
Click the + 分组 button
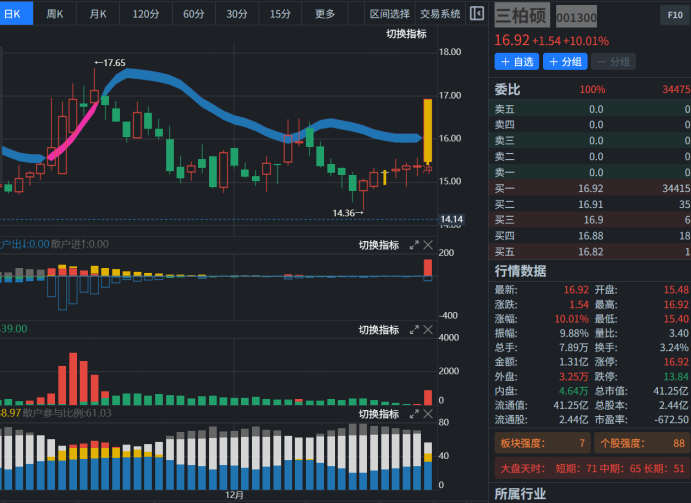[565, 62]
